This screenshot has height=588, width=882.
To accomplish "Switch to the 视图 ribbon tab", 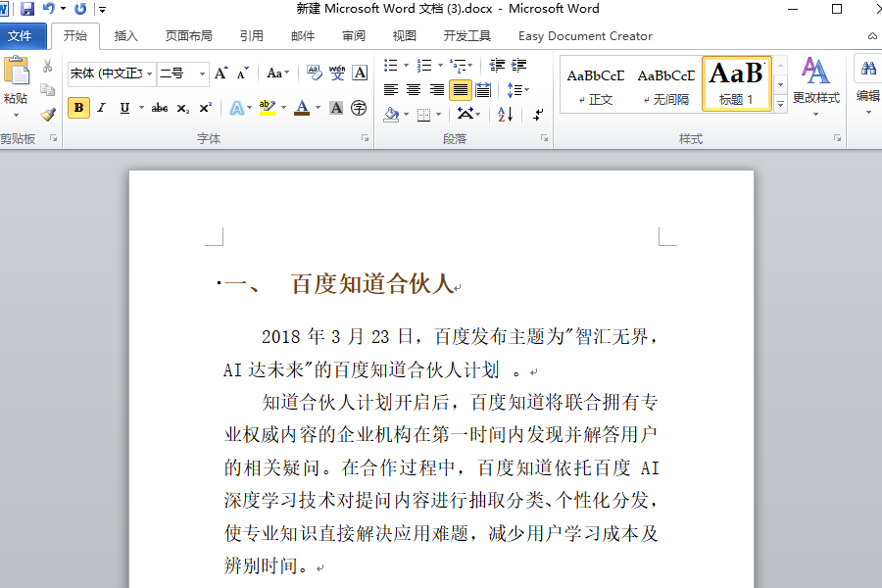I will 404,36.
